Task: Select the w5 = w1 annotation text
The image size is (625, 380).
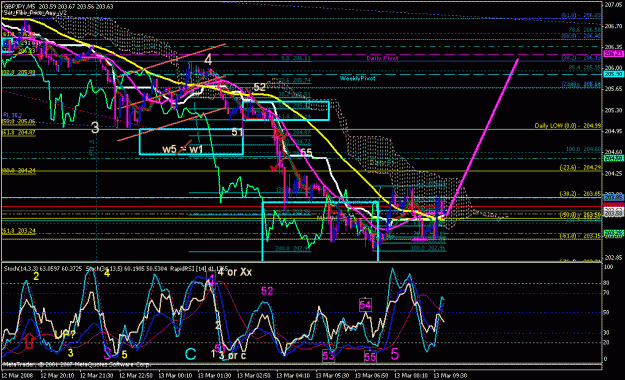Action: click(x=183, y=150)
